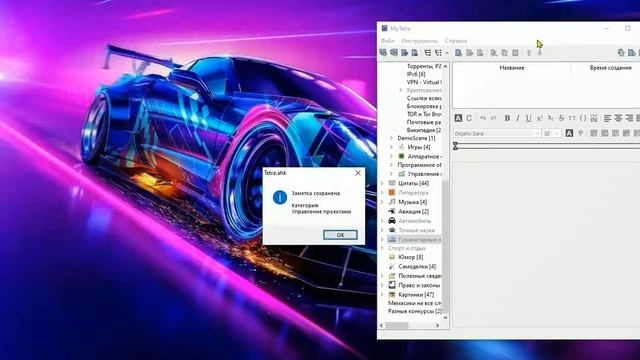
Task: Close the Tetra.ahk message dialog
Action: (x=358, y=173)
